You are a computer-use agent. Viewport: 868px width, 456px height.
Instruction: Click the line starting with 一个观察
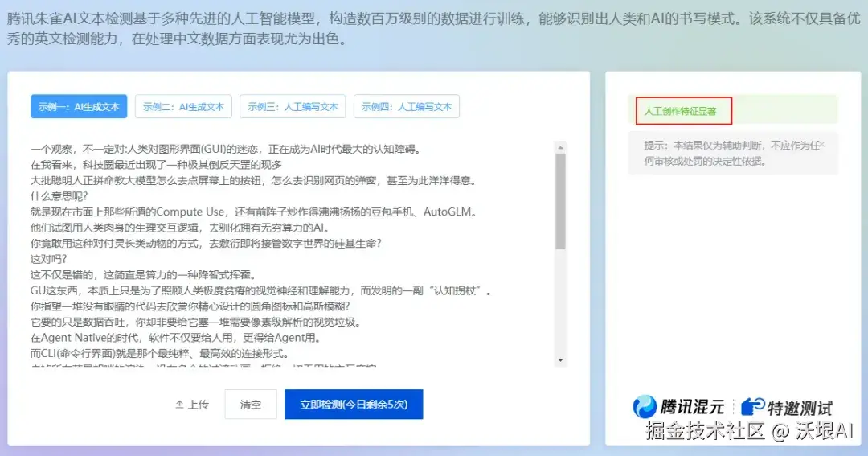coord(227,149)
